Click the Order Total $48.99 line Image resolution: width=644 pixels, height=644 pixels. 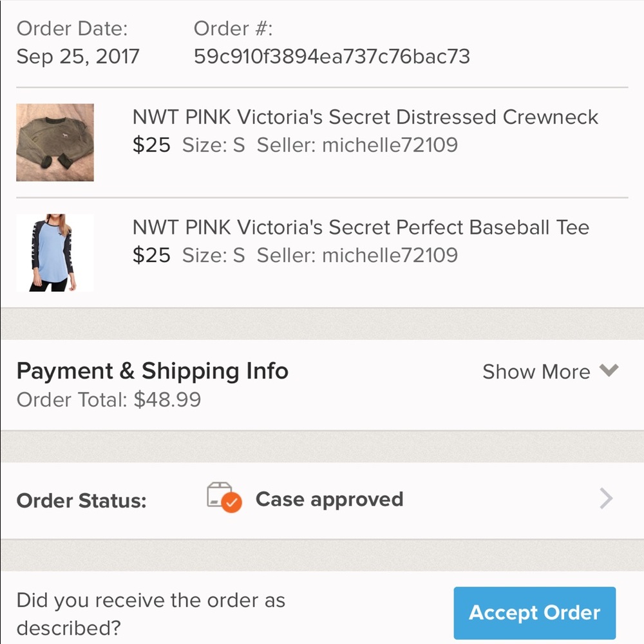(109, 400)
